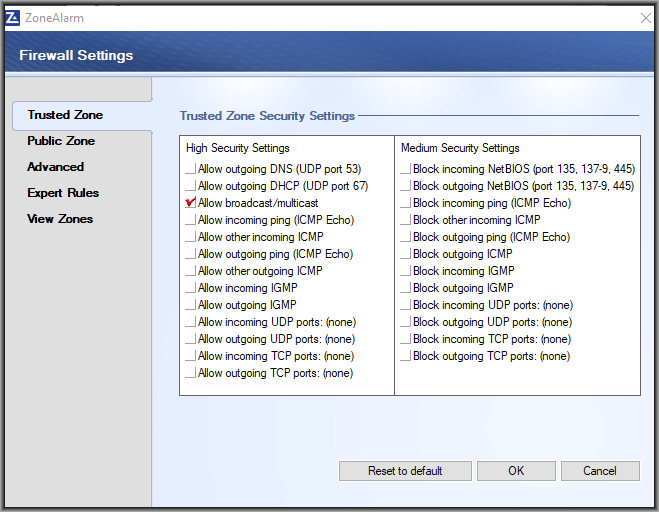The width and height of the screenshot is (659, 512).
Task: Tick Block incoming IGMP
Action: click(406, 271)
